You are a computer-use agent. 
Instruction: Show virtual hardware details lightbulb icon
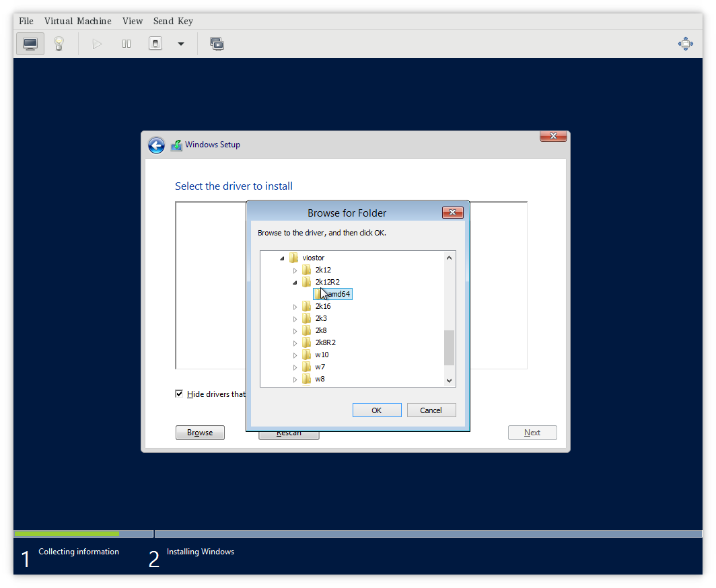click(59, 44)
